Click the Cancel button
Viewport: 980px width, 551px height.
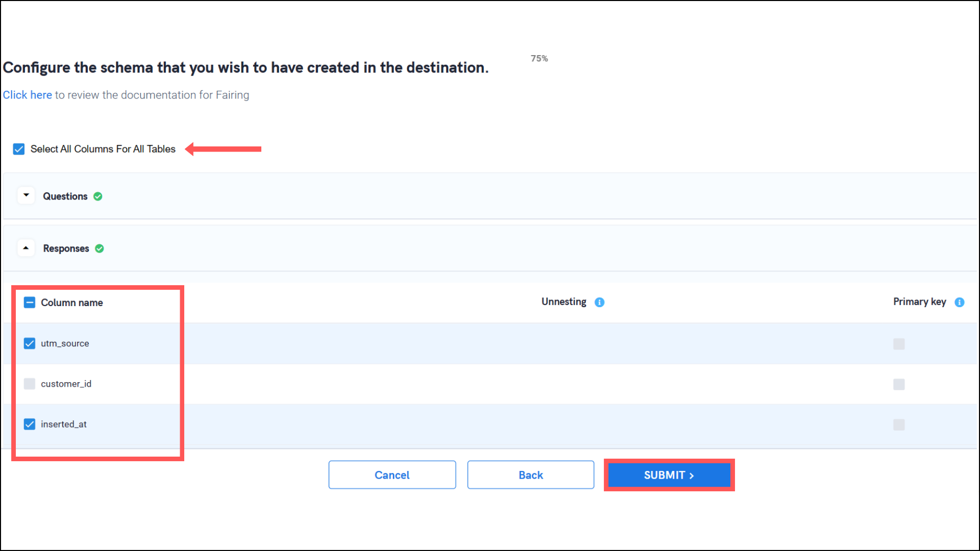click(392, 475)
